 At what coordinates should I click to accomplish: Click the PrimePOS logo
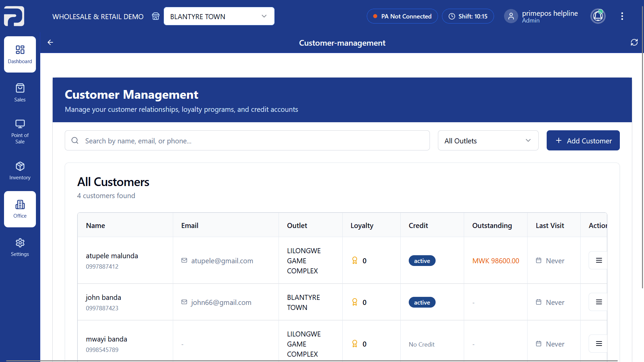pyautogui.click(x=14, y=16)
